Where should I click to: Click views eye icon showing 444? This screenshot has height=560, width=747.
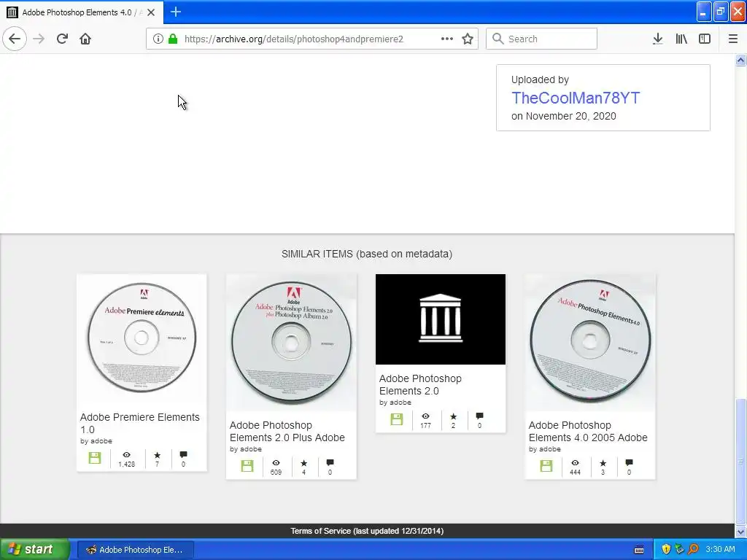[x=575, y=463]
